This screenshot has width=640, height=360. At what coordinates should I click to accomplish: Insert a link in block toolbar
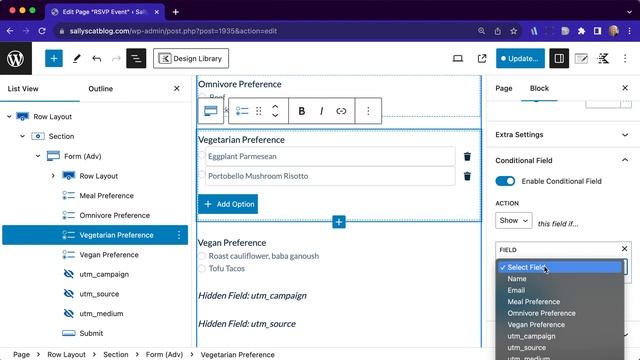point(341,111)
